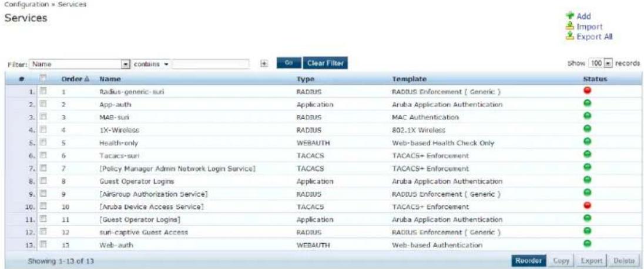Click the add filter plus icon
Viewport: 644px width, 269px height.
(x=264, y=64)
